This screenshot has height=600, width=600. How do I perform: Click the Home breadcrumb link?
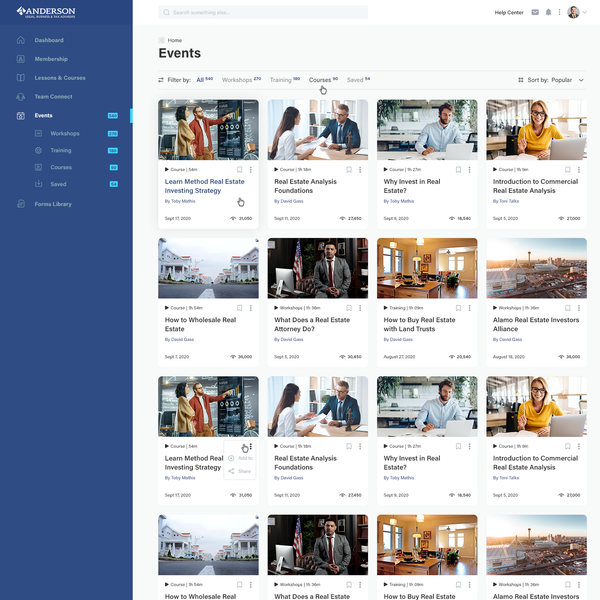[x=174, y=40]
